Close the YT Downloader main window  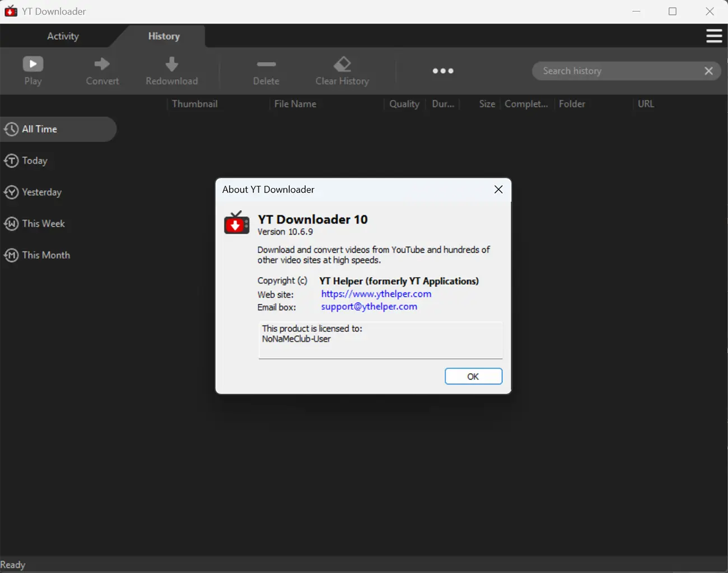[x=710, y=11]
